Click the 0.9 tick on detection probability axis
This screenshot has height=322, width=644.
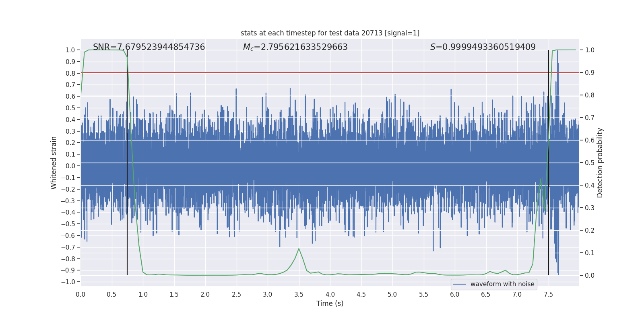[590, 73]
